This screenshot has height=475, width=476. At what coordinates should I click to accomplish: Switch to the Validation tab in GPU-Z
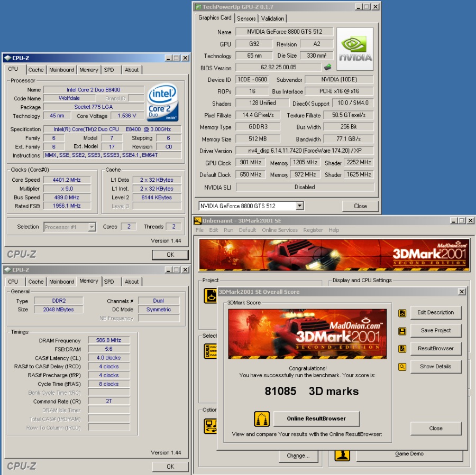click(x=272, y=18)
